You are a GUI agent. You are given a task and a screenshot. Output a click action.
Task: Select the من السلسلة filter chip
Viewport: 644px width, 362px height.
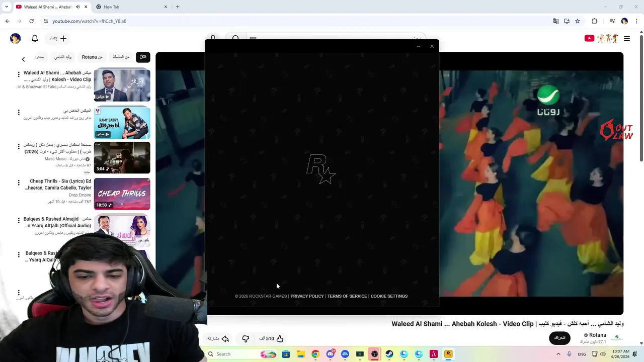121,57
